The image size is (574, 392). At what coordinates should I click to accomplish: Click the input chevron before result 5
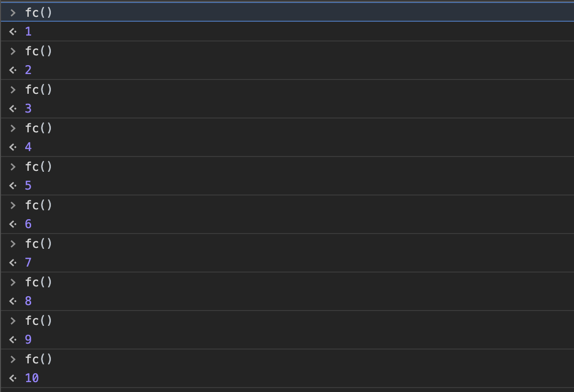point(13,167)
